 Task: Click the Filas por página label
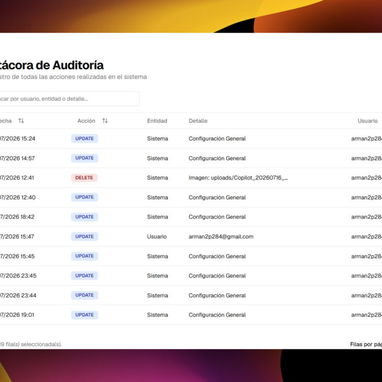366,344
